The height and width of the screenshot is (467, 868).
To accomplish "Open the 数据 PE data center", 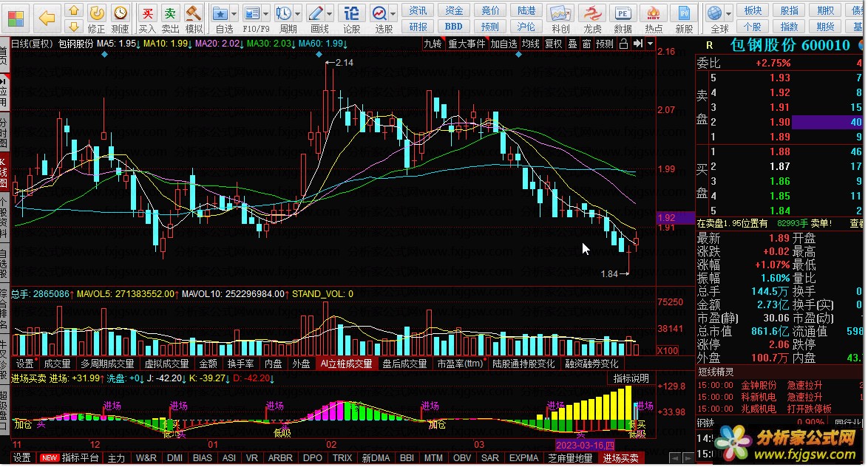I will click(x=623, y=18).
